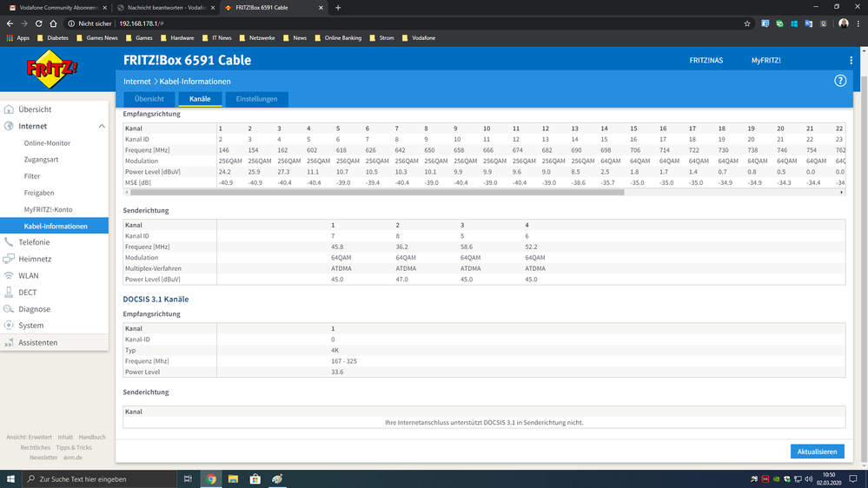The height and width of the screenshot is (488, 868).
Task: Switch to Vodafone Community browser tab
Action: [x=56, y=8]
